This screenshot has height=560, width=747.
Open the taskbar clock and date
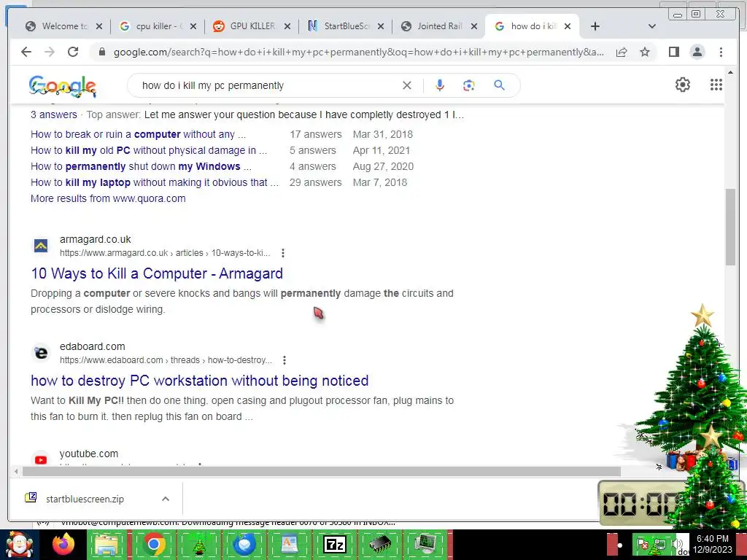712,544
